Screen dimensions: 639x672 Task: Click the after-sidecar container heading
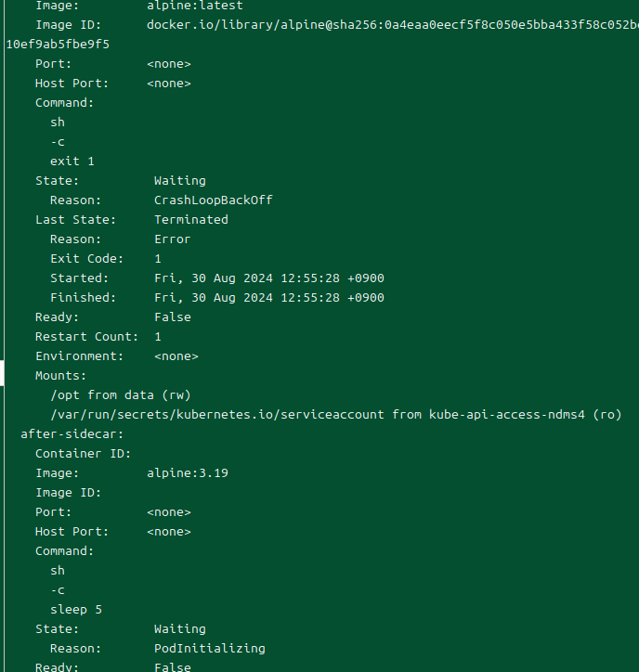[x=72, y=434]
